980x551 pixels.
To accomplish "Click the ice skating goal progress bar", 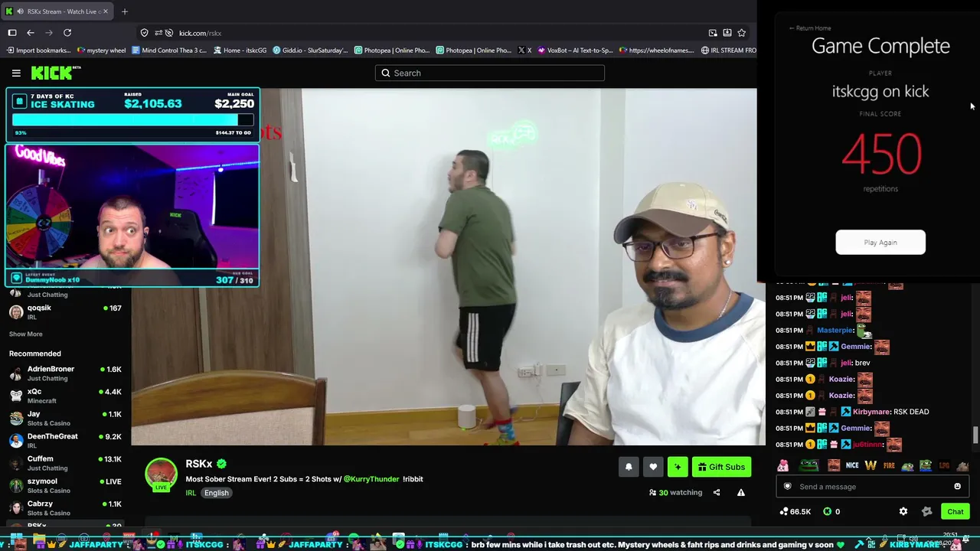I will coord(132,120).
